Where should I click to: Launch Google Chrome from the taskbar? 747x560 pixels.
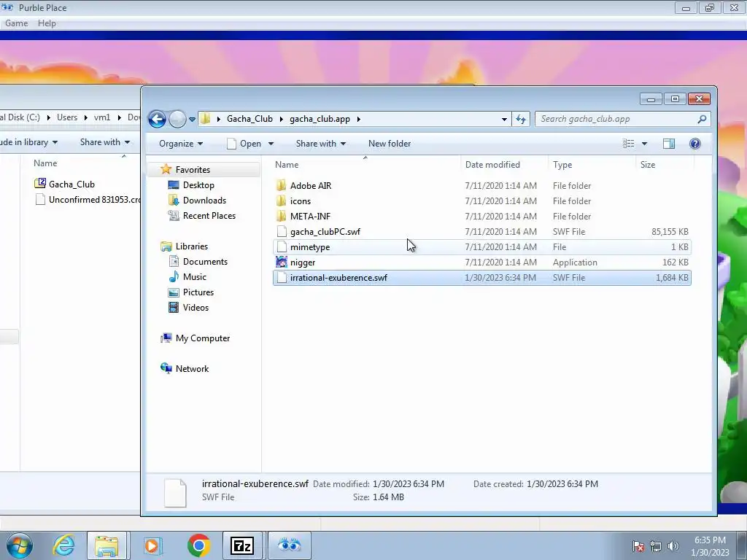(x=198, y=545)
